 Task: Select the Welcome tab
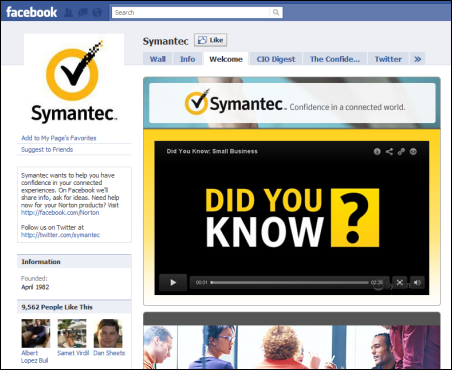[226, 59]
